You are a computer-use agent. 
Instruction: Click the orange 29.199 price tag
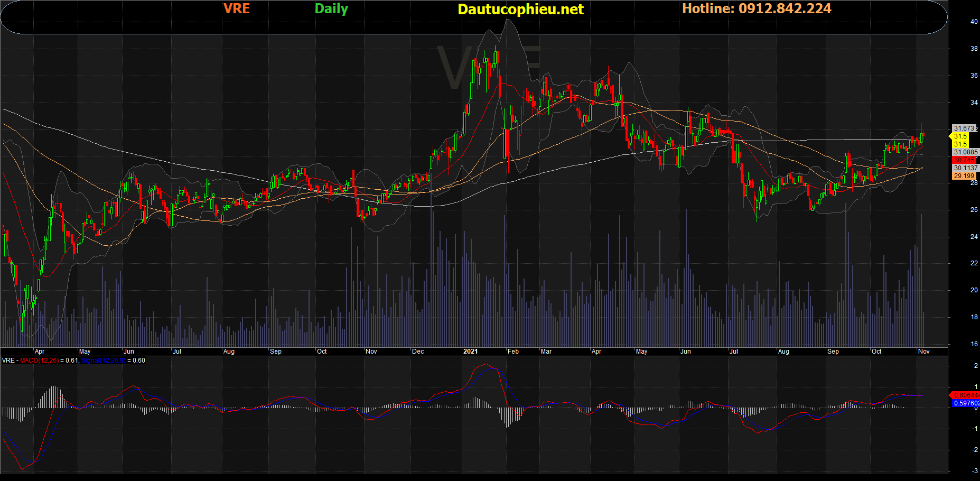(x=964, y=176)
